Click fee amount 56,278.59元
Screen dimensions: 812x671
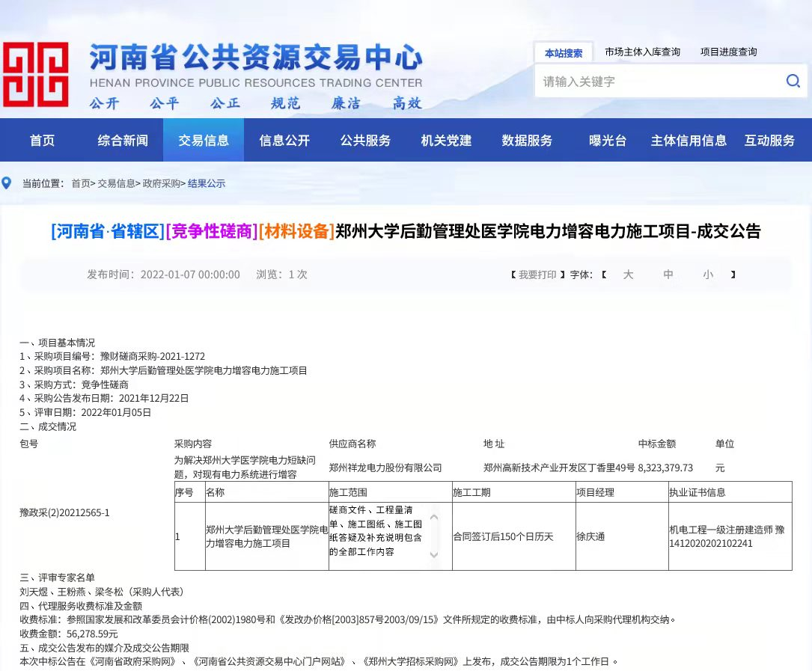[x=92, y=634]
